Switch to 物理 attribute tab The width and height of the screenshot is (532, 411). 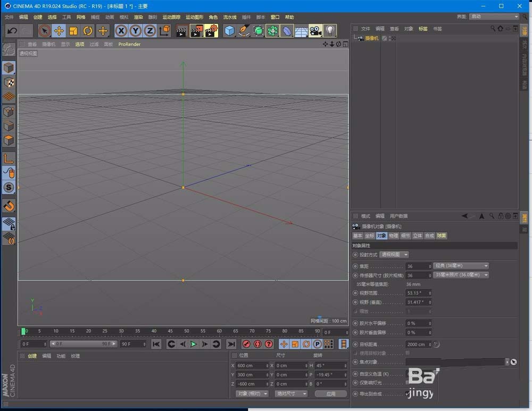393,236
